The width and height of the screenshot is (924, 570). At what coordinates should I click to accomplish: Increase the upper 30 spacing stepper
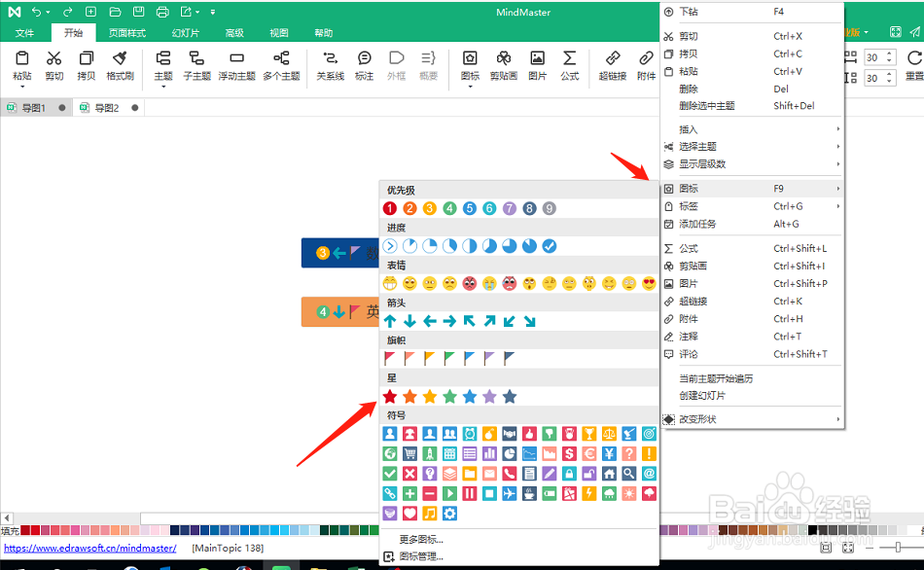[890, 53]
